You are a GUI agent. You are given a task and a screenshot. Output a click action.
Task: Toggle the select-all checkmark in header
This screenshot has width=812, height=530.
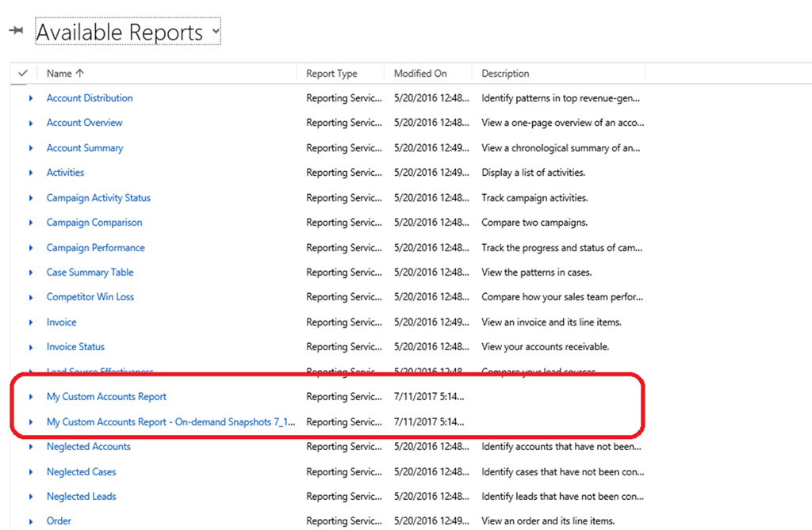pyautogui.click(x=22, y=74)
